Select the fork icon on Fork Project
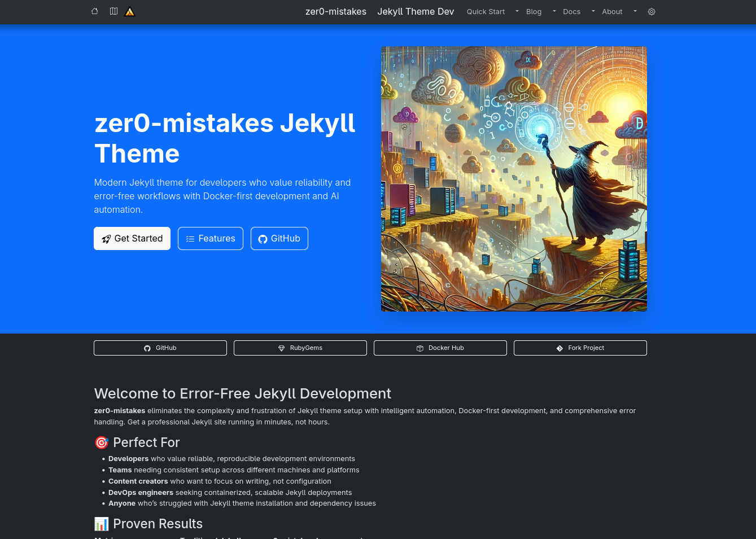Image resolution: width=756 pixels, height=539 pixels. tap(560, 348)
